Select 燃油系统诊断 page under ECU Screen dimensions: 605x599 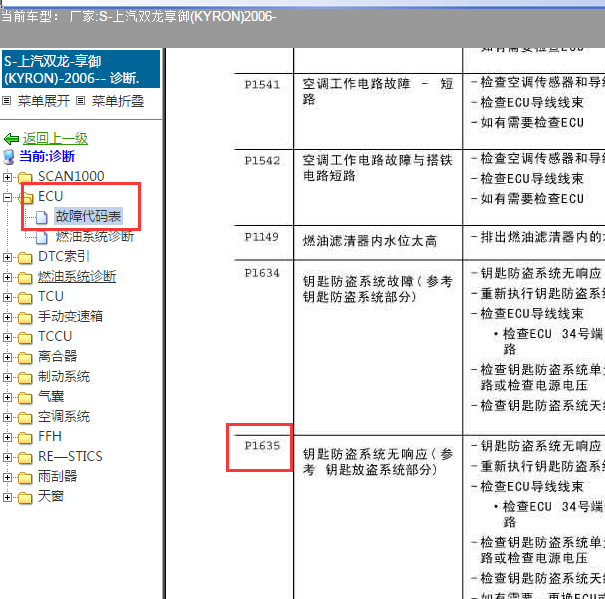tap(95, 236)
